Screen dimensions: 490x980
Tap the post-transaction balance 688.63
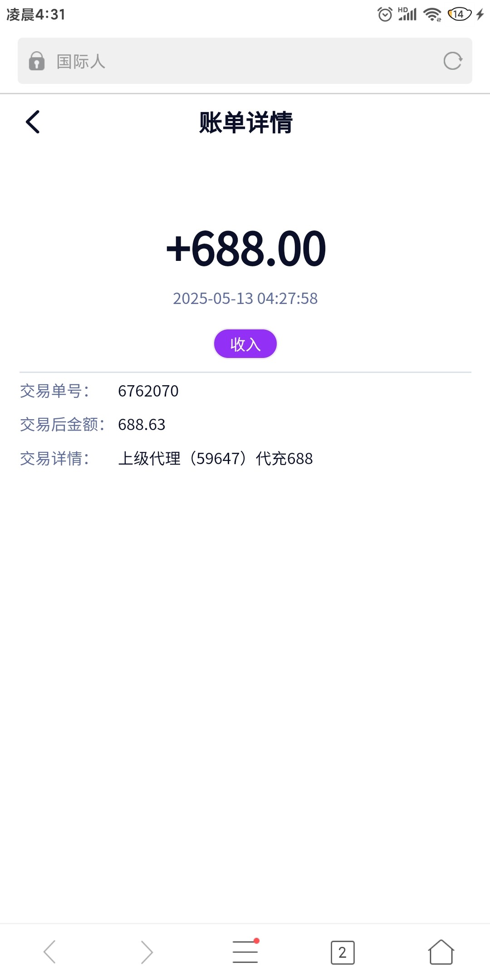pyautogui.click(x=142, y=425)
